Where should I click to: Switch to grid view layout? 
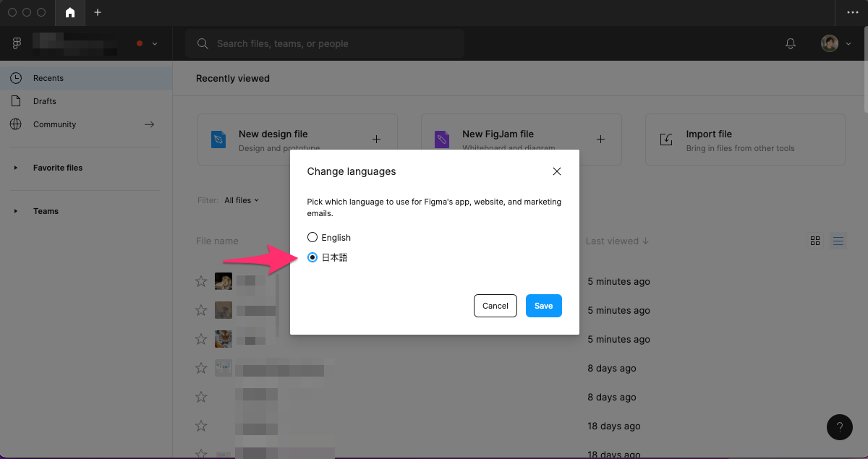[815, 241]
